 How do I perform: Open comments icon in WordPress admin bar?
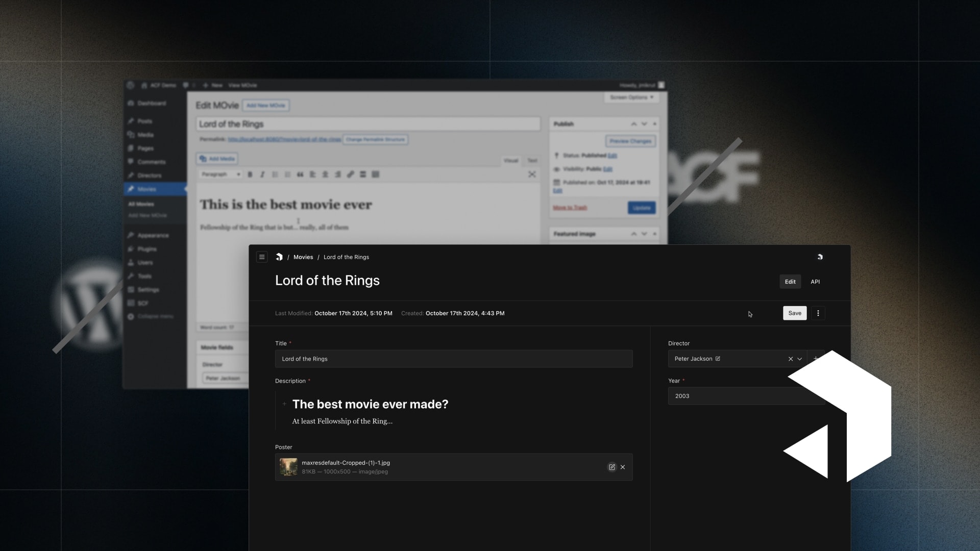pos(186,85)
